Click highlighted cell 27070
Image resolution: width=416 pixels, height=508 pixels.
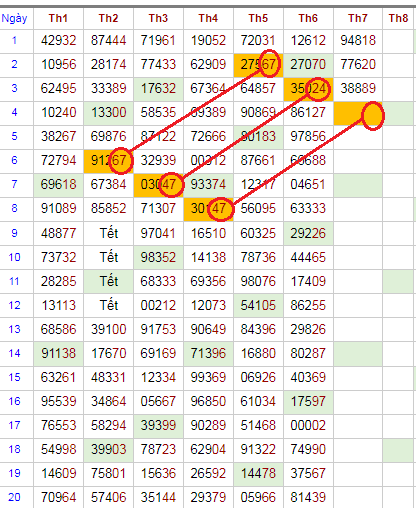tap(308, 64)
